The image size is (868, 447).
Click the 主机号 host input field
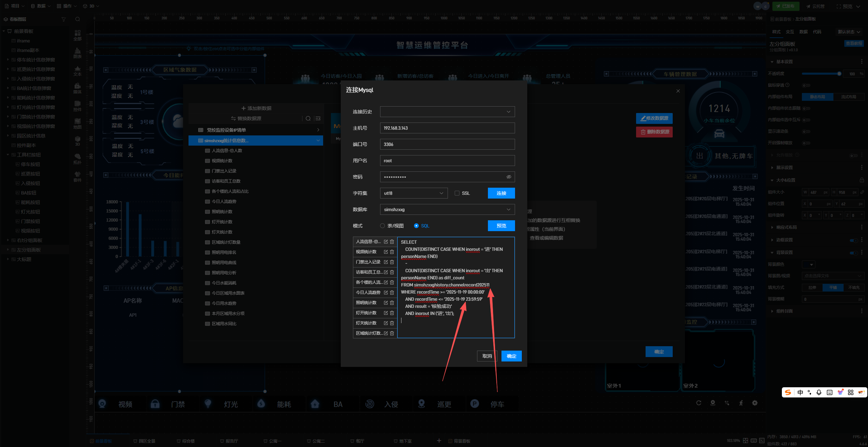[x=447, y=128]
